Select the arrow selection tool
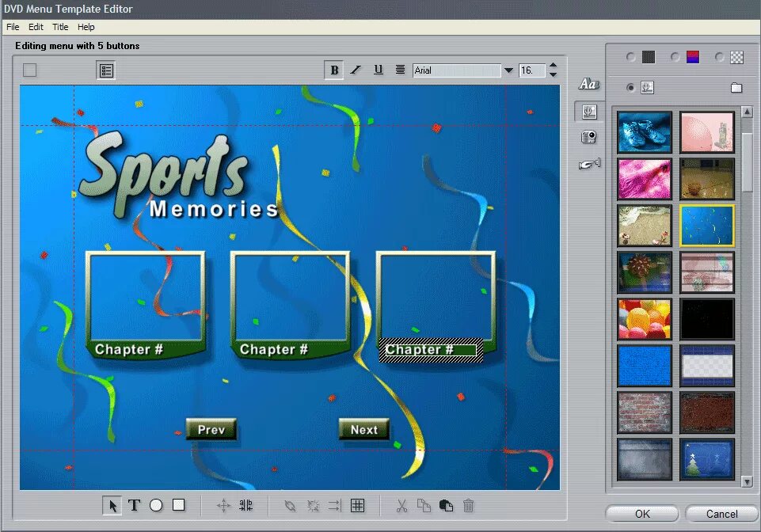Image resolution: width=761 pixels, height=532 pixels. pyautogui.click(x=112, y=505)
